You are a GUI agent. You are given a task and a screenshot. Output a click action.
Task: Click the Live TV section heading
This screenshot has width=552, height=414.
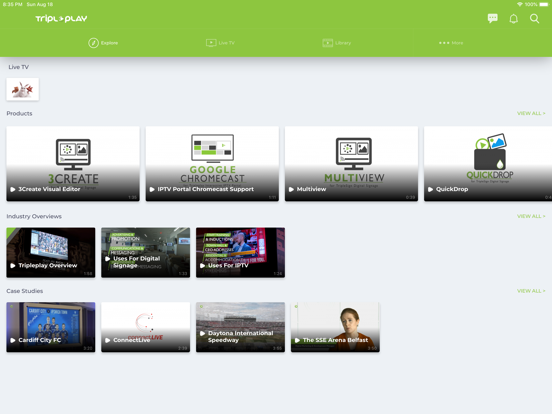coord(19,67)
